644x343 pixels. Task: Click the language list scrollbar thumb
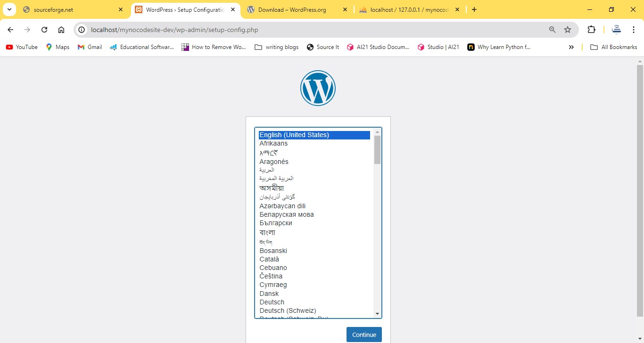[377, 150]
